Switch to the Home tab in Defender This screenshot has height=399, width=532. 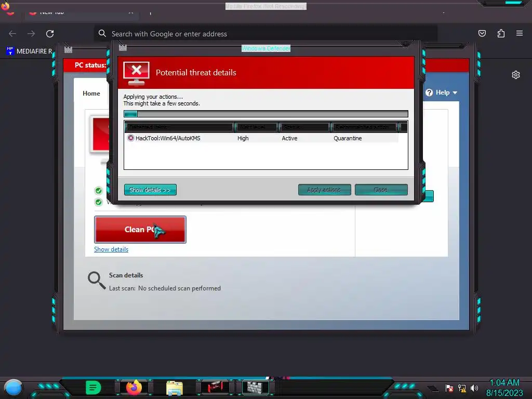(x=91, y=94)
